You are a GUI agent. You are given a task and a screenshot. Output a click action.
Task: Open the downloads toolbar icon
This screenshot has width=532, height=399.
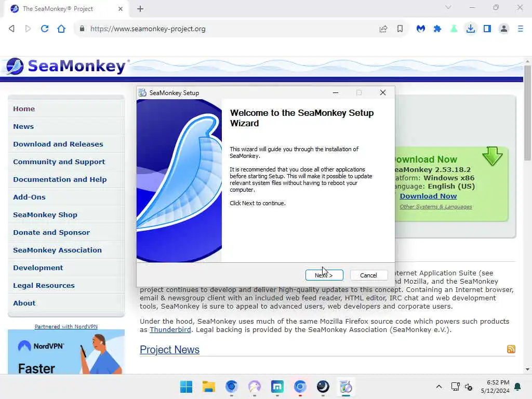471,29
